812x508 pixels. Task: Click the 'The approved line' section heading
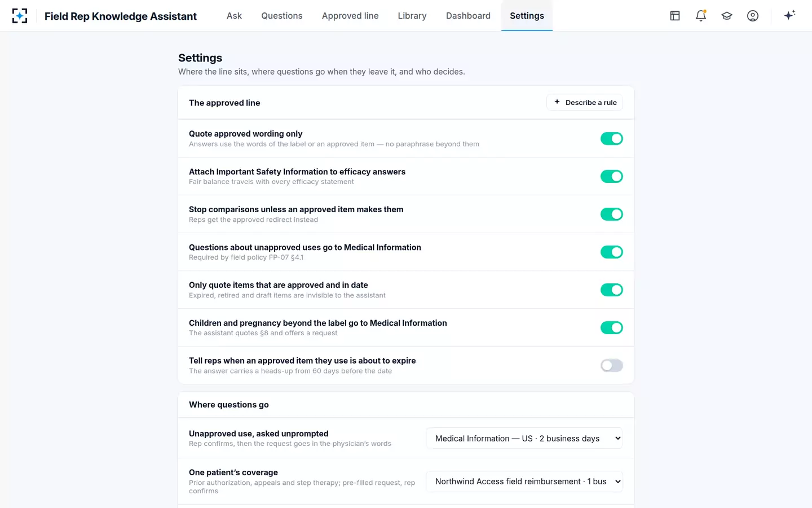click(x=224, y=103)
